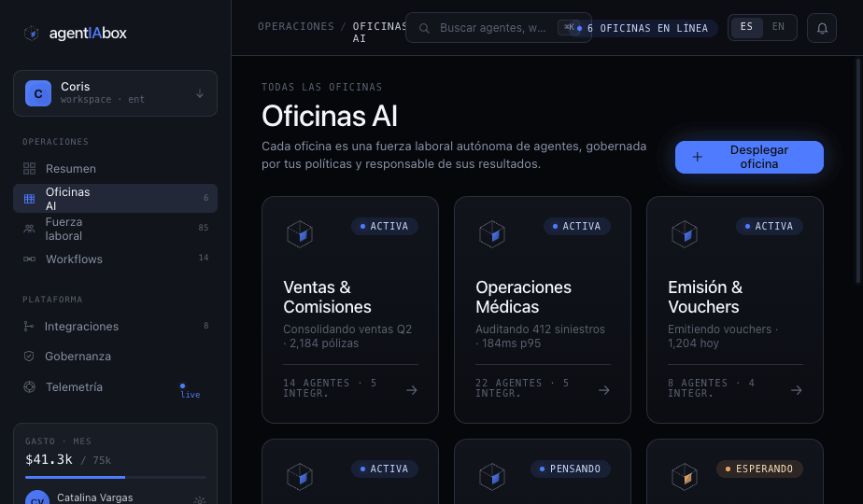Open Ventas & Comisiones via its arrow
The height and width of the screenshot is (504, 863).
pos(412,390)
